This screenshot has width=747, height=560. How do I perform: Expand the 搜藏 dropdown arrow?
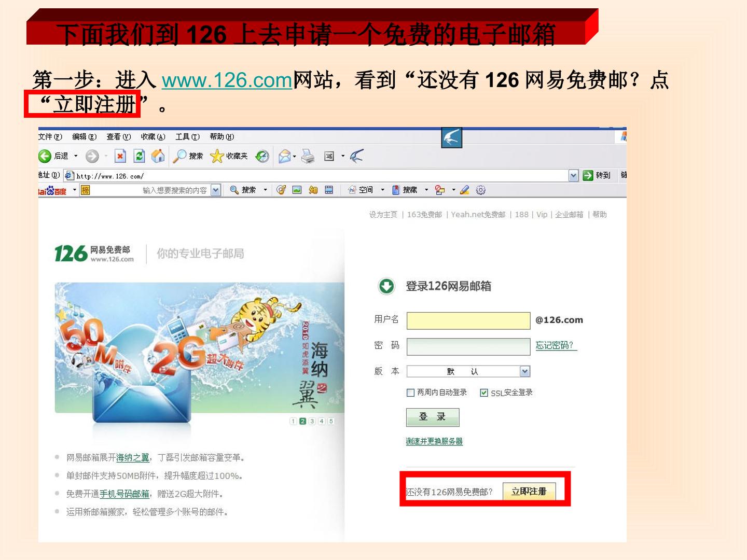(x=426, y=190)
